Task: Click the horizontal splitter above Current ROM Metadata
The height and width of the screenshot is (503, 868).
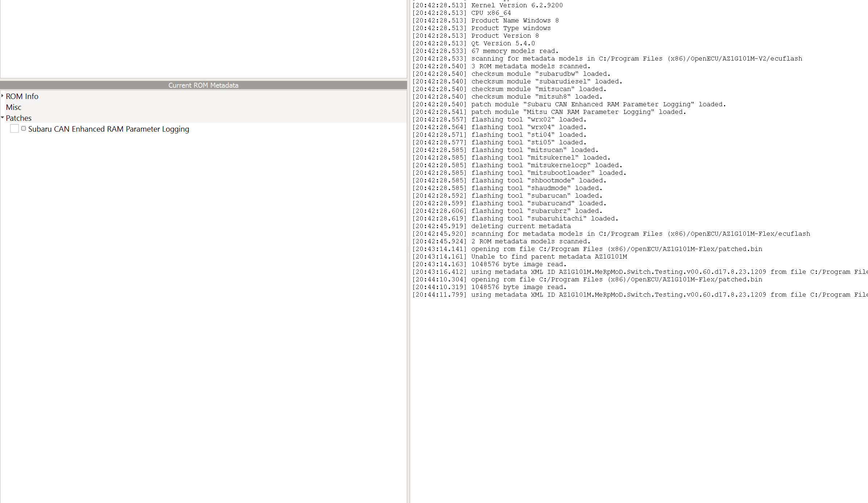Action: pos(203,79)
